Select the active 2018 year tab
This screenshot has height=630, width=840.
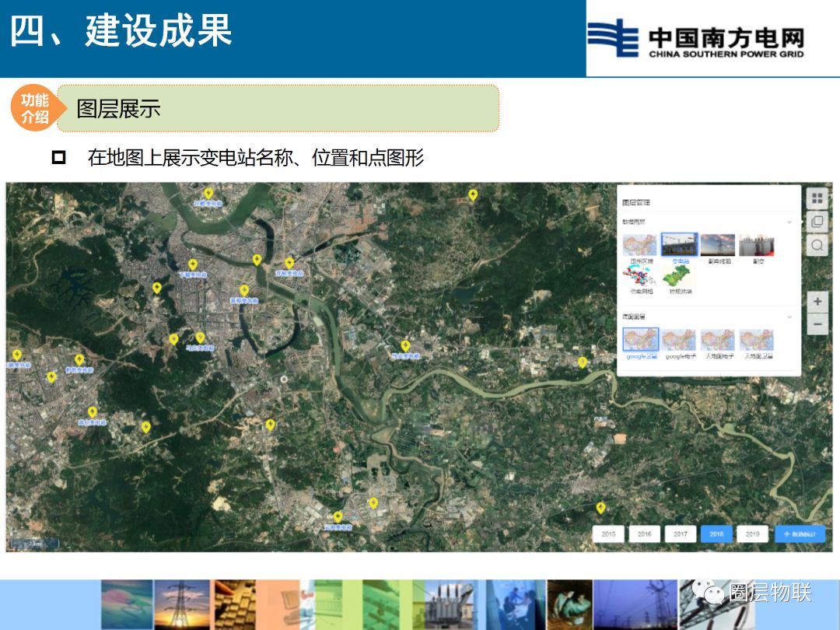point(716,534)
